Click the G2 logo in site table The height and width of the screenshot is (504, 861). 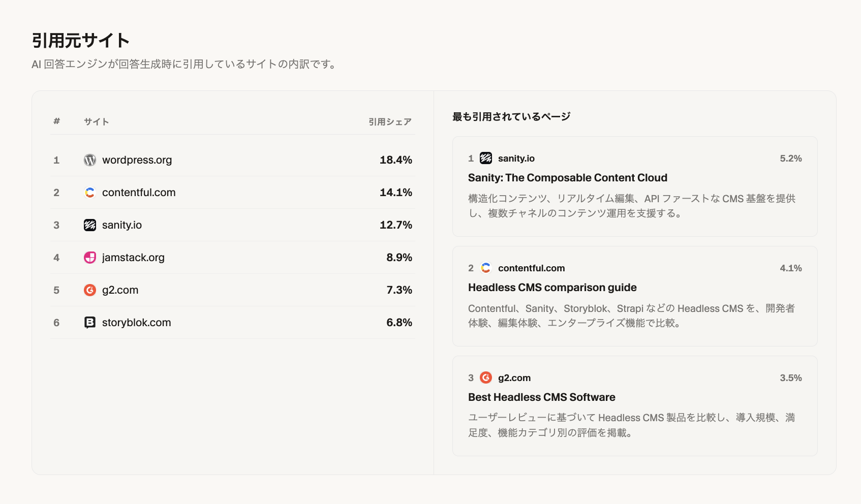click(x=90, y=290)
